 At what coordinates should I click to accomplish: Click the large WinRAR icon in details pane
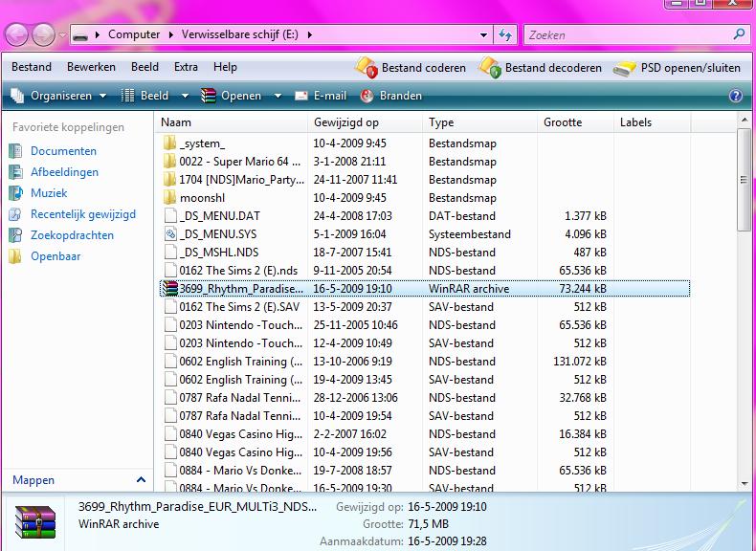[34, 521]
